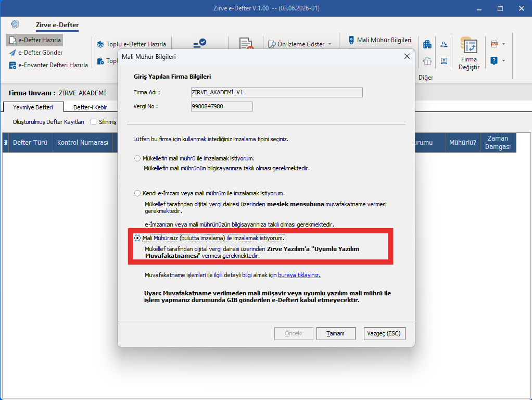Open Mali Mühür Bilgileri from ribbon
Image resolution: width=532 pixels, height=400 pixels.
(x=380, y=40)
